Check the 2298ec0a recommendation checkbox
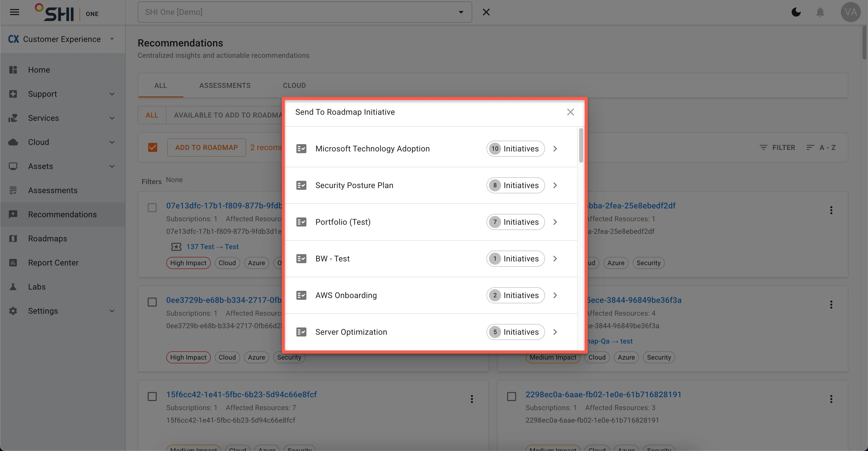Screen dimensions: 868x451 point(512,397)
